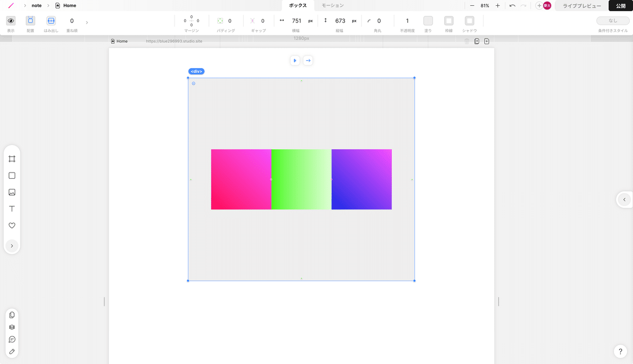Select the Frame tool in left toolbar
Viewport: 633px width, 364px height.
pyautogui.click(x=12, y=159)
